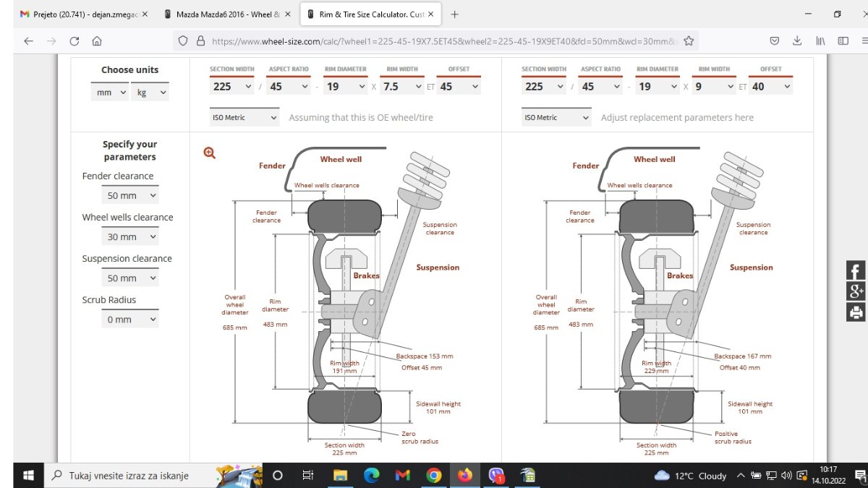Image resolution: width=868 pixels, height=488 pixels.
Task: Close the Mazda Mazda6 2016 tab
Action: [287, 14]
